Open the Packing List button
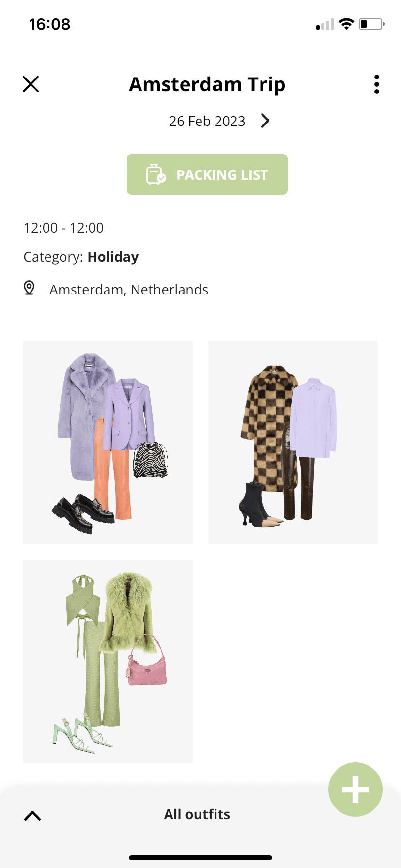Image resolution: width=401 pixels, height=868 pixels. [x=207, y=174]
